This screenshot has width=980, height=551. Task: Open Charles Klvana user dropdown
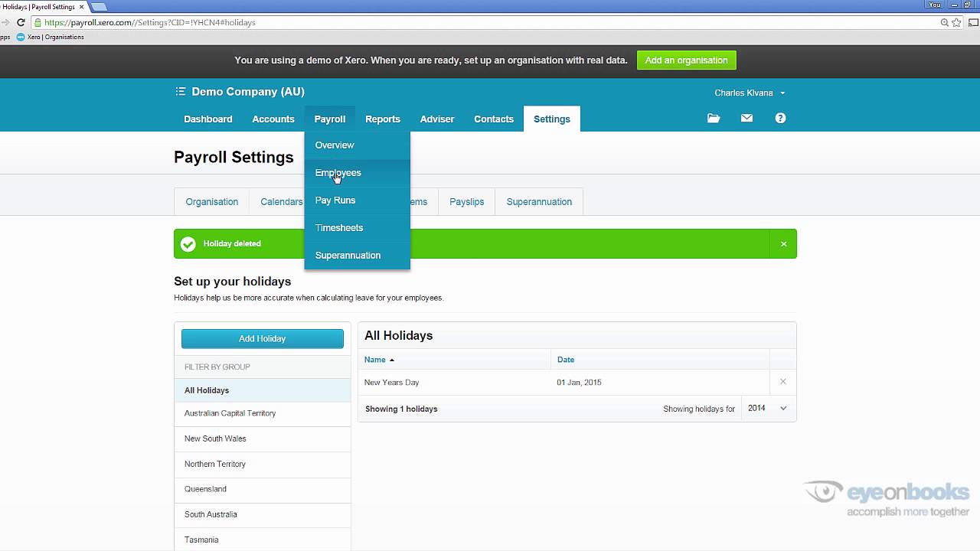coord(750,93)
